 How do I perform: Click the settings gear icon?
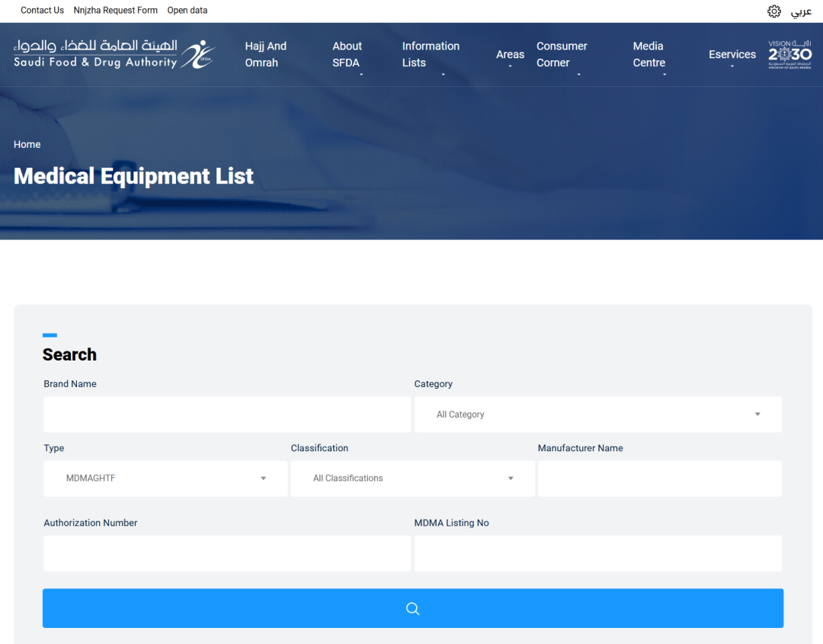point(774,11)
